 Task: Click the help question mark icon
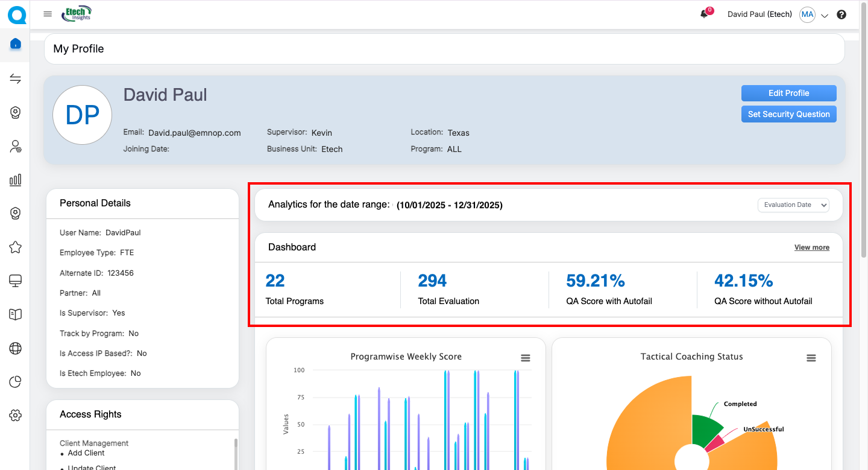[841, 14]
